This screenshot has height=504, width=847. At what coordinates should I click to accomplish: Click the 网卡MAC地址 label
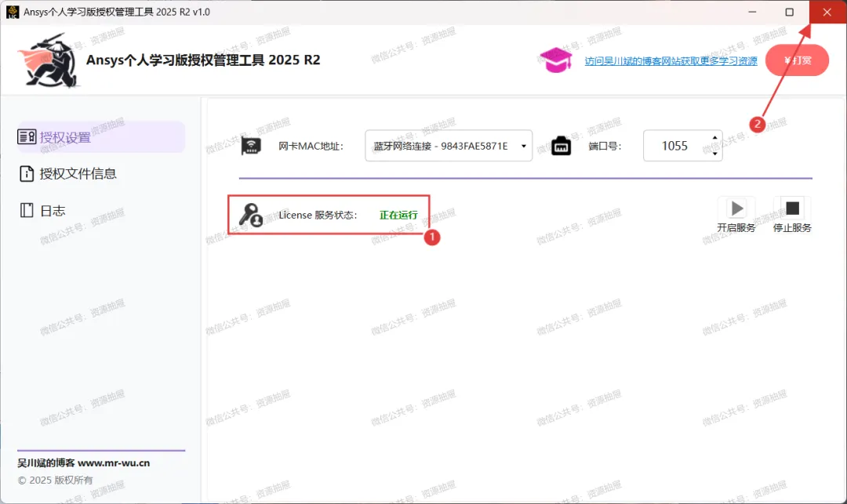pyautogui.click(x=311, y=147)
